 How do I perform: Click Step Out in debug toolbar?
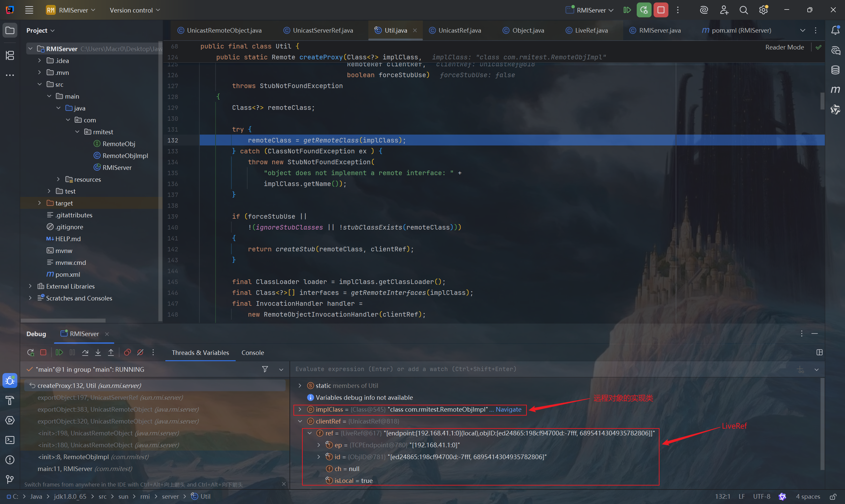point(111,352)
